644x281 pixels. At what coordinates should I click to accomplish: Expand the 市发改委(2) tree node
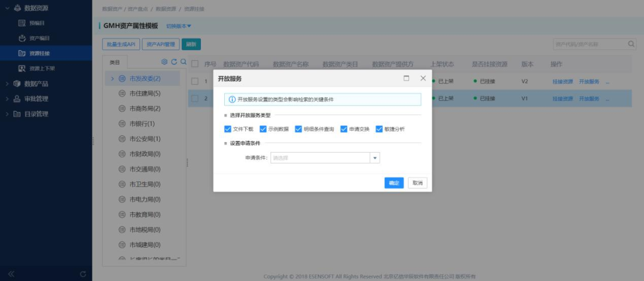(112, 79)
